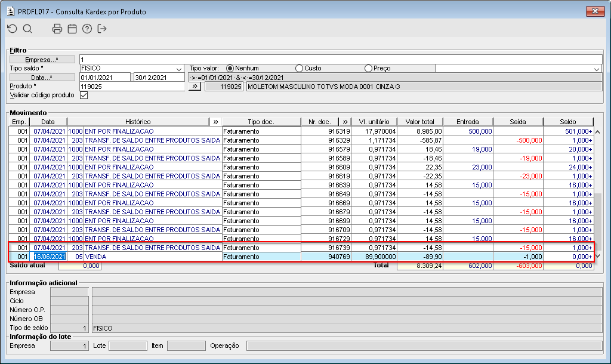Click the Produto code field 119025
Image resolution: width=611 pixels, height=364 pixels.
(x=132, y=87)
